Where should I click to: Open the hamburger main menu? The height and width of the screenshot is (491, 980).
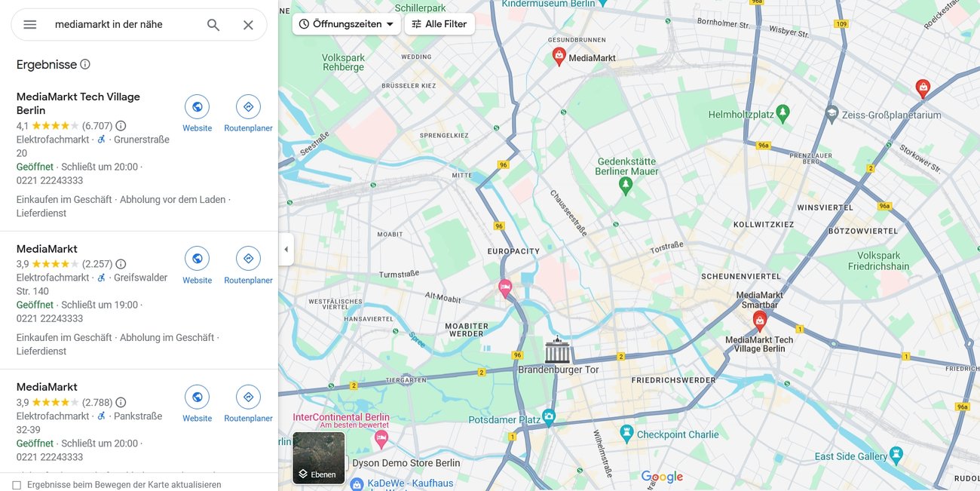[30, 25]
